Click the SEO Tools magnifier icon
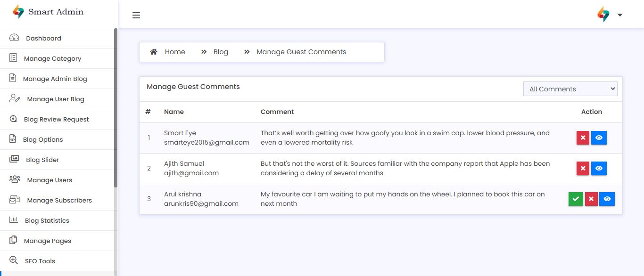644x276 pixels. click(14, 260)
